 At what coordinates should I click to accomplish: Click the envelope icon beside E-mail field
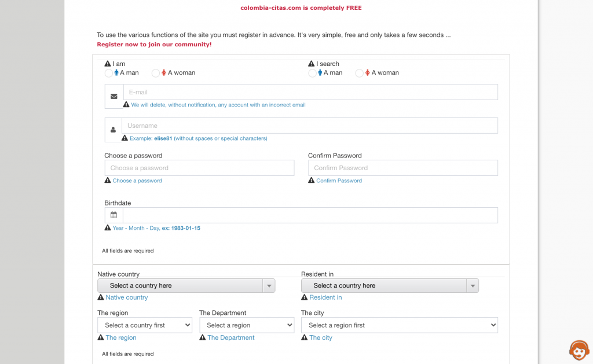coord(114,97)
